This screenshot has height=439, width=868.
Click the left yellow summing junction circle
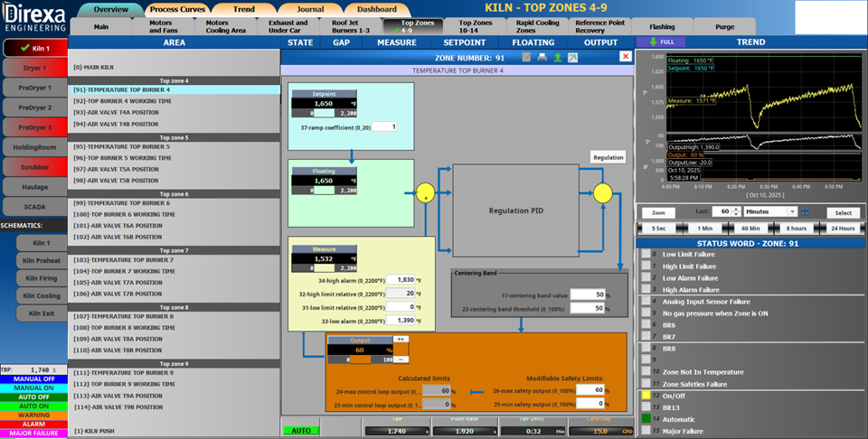[425, 193]
